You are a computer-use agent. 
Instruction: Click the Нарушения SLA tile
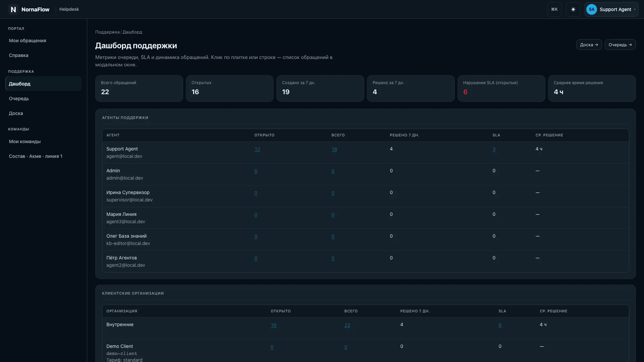(x=501, y=88)
